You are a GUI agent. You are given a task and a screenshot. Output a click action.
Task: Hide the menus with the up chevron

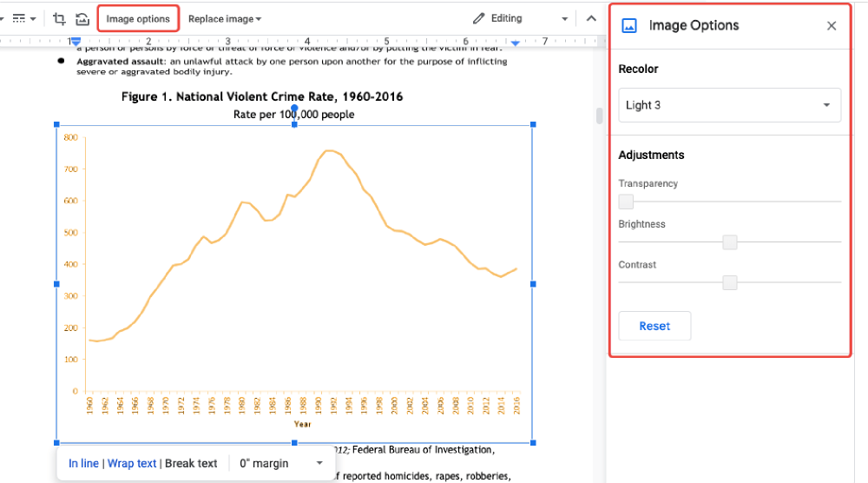coord(591,18)
